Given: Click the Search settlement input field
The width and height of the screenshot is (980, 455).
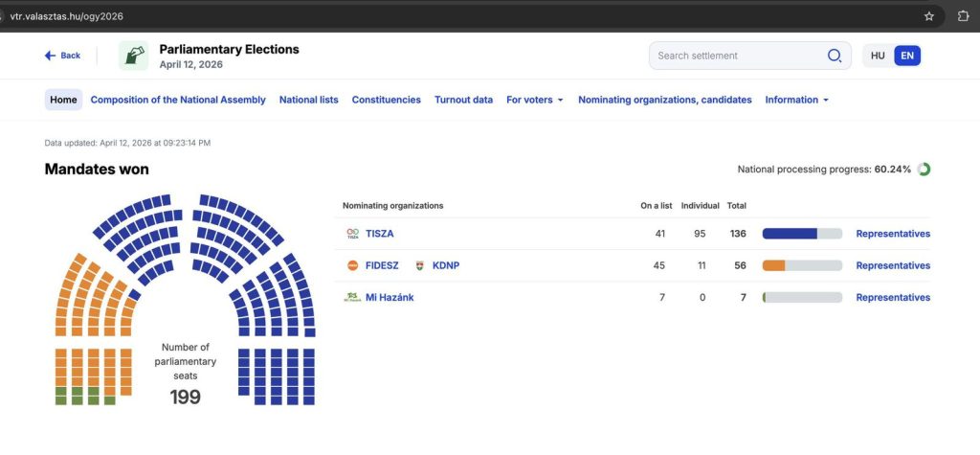Looking at the screenshot, I should pos(737,56).
